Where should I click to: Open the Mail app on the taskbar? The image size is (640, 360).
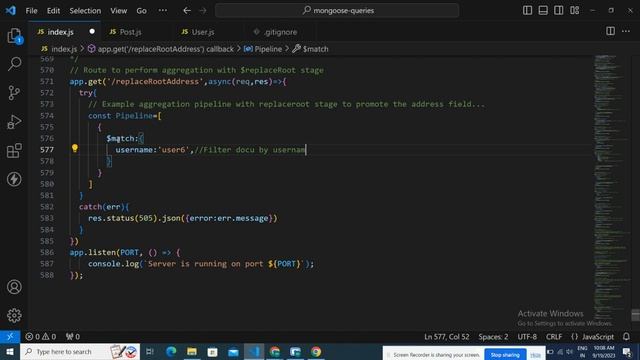click(233, 351)
